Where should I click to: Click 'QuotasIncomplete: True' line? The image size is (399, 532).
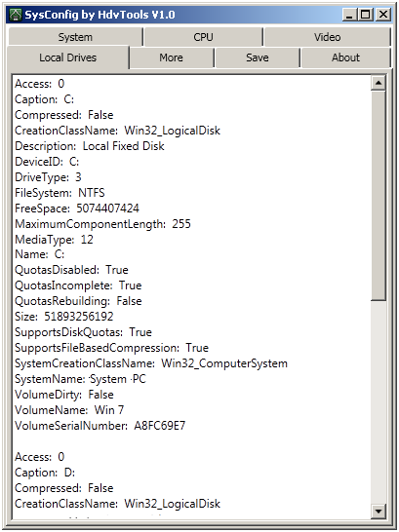(x=78, y=285)
